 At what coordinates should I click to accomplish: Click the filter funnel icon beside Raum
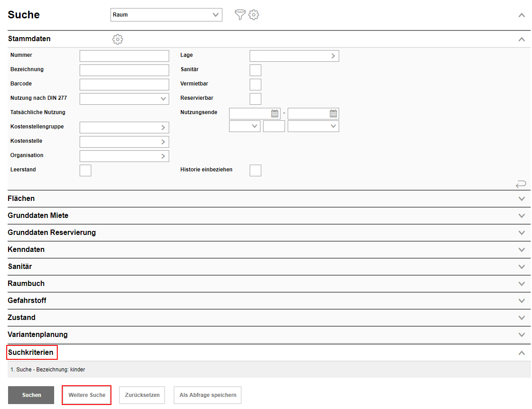coord(240,15)
